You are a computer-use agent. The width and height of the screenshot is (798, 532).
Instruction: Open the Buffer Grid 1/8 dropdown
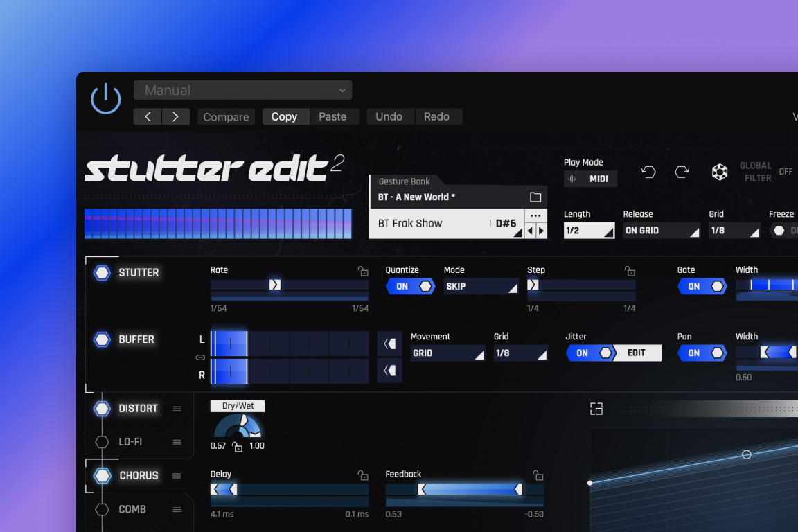[x=521, y=353]
